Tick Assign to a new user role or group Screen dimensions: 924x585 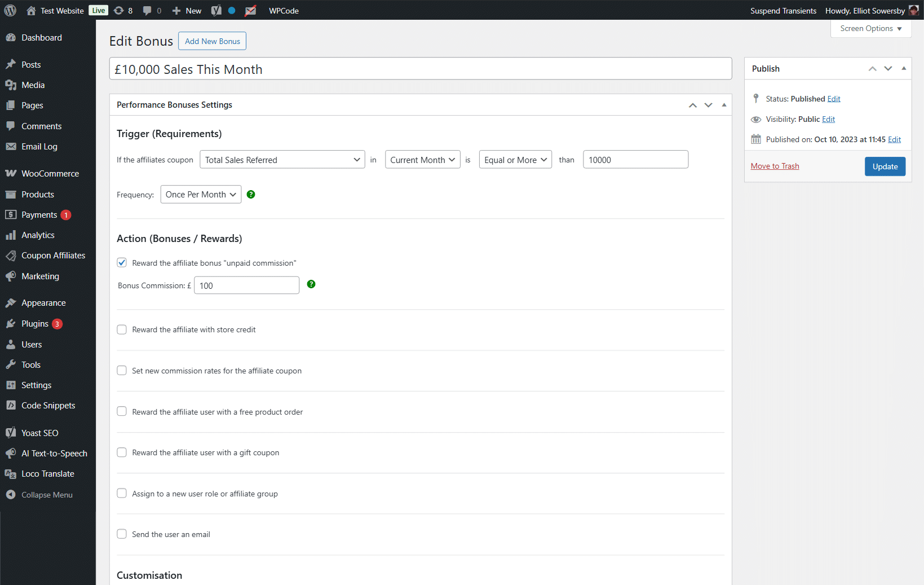point(122,493)
